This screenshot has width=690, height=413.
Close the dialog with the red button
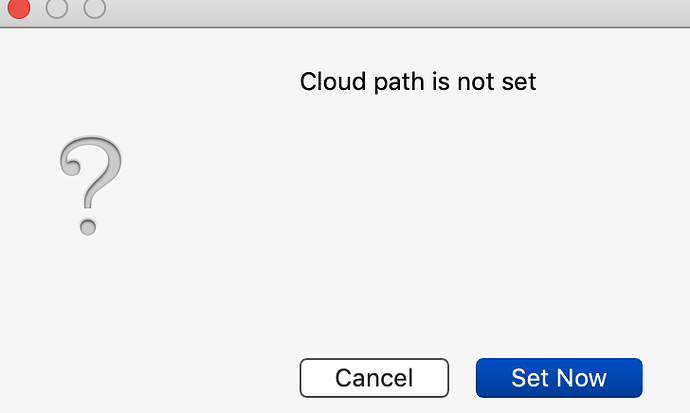19,7
